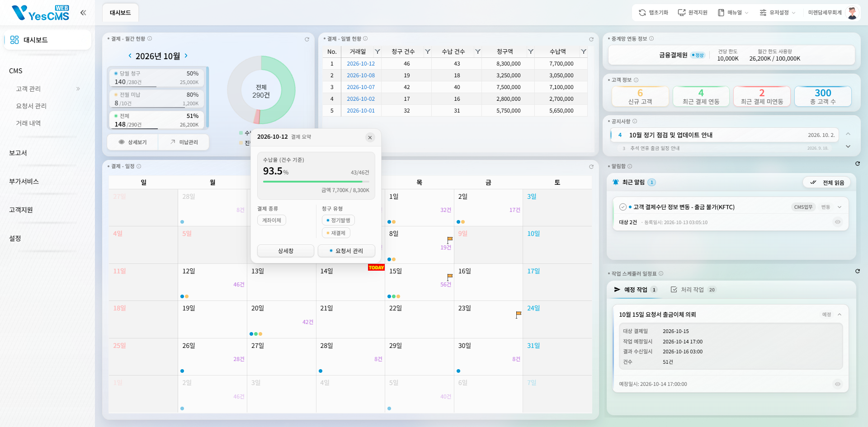Click the 전체 읽음 button
This screenshot has height=427, width=868.
pos(827,183)
